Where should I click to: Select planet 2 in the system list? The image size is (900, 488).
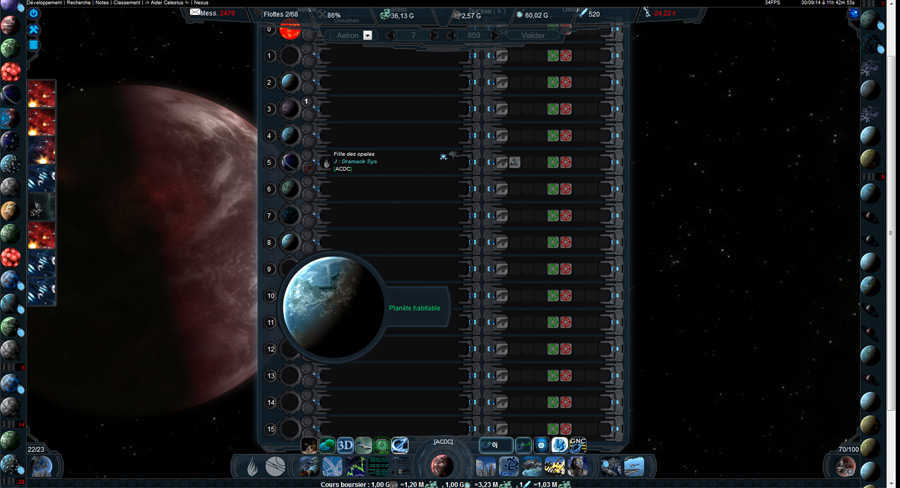(x=289, y=82)
